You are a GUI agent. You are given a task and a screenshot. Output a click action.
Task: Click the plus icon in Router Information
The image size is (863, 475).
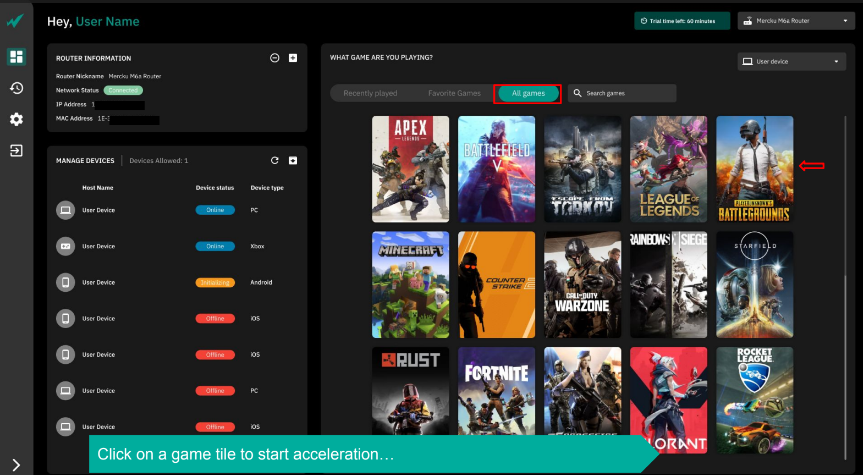click(293, 58)
